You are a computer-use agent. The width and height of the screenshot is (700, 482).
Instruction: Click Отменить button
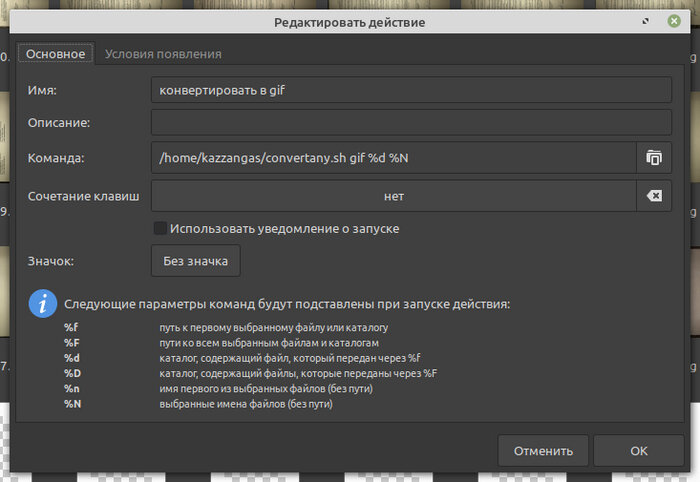click(x=543, y=451)
